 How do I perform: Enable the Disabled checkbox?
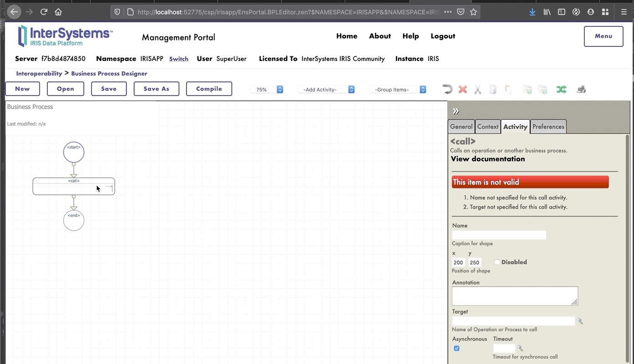497,262
